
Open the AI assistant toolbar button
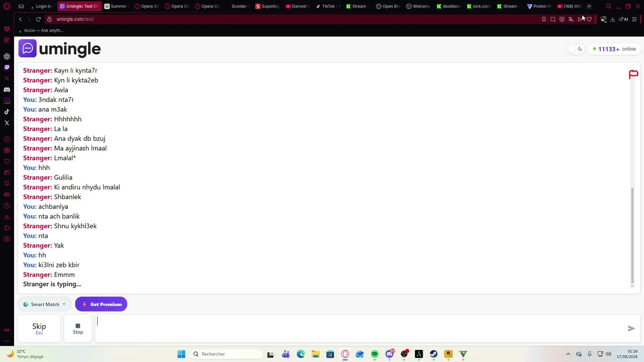tap(623, 19)
